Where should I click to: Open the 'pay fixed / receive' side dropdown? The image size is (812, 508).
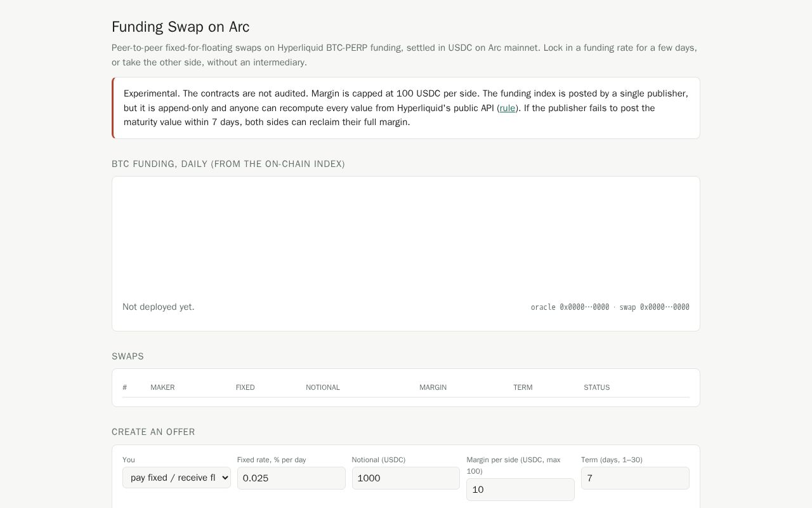click(x=176, y=478)
